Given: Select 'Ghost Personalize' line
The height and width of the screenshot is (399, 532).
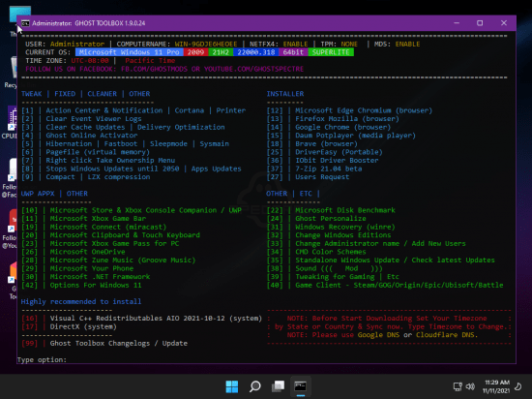Looking at the screenshot, I should [x=316, y=218].
